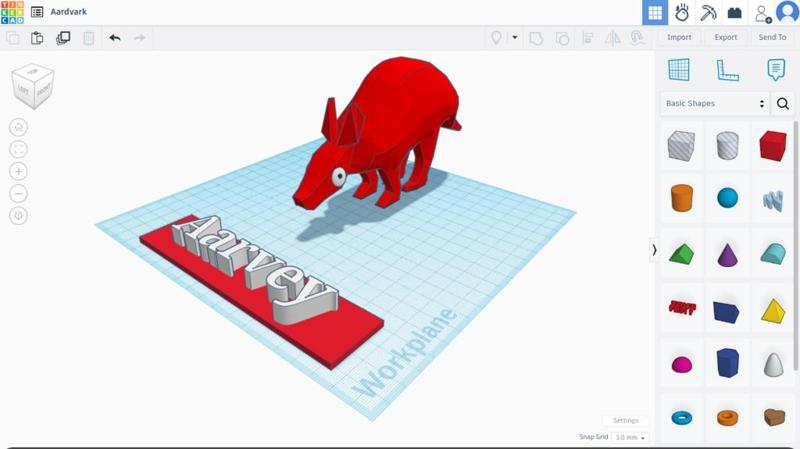800x449 pixels.
Task: Collapse the shapes panel chevron
Action: pyautogui.click(x=654, y=250)
